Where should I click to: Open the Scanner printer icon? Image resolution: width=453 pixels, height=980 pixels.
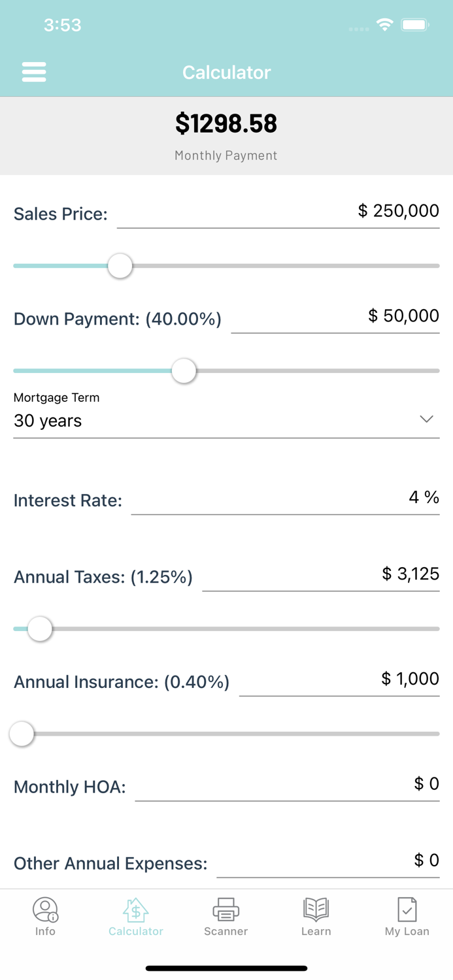click(226, 908)
